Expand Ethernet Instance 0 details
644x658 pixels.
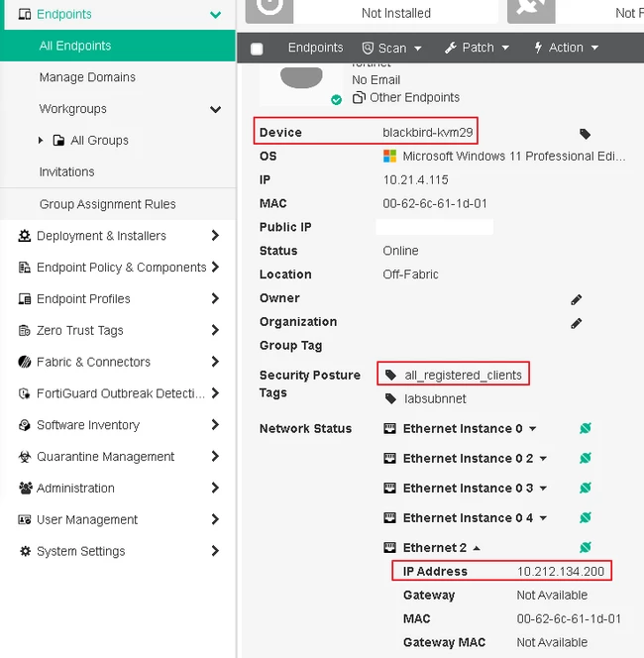click(533, 429)
